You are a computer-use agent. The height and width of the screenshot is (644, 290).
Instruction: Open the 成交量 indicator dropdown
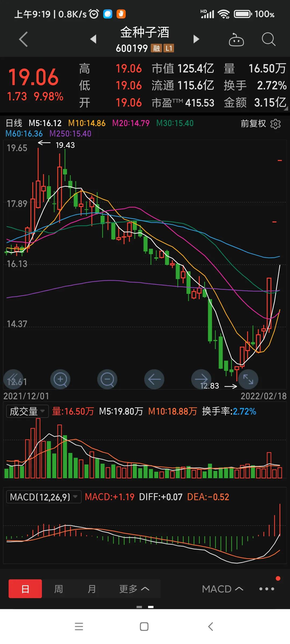click(x=27, y=411)
